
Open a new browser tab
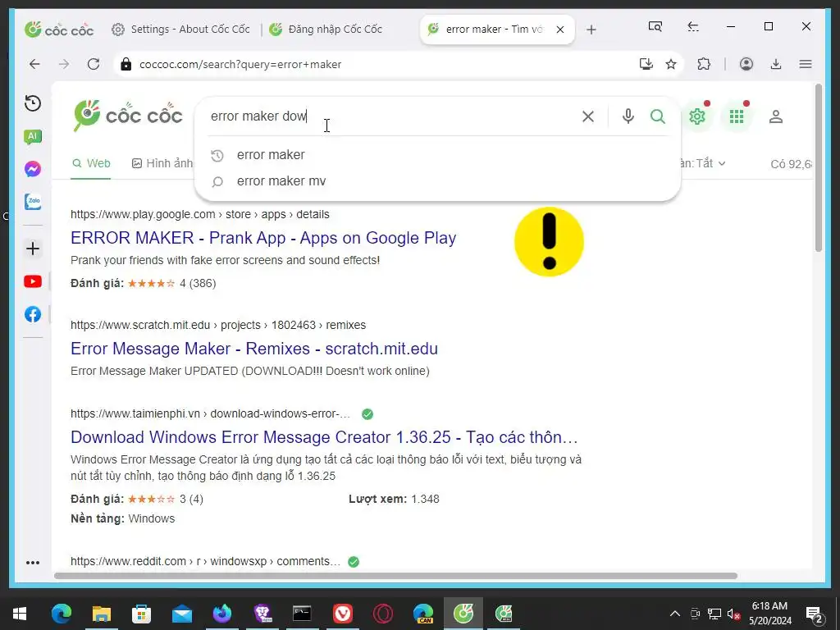click(591, 30)
